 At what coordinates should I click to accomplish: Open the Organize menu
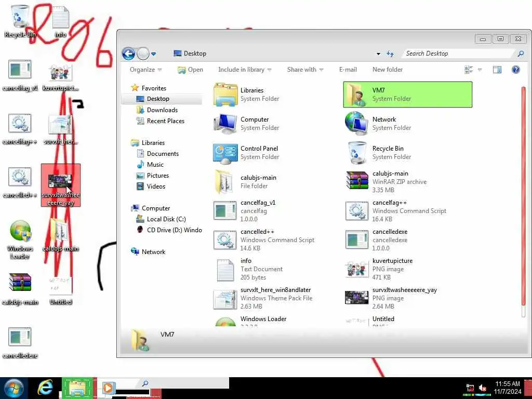click(145, 70)
